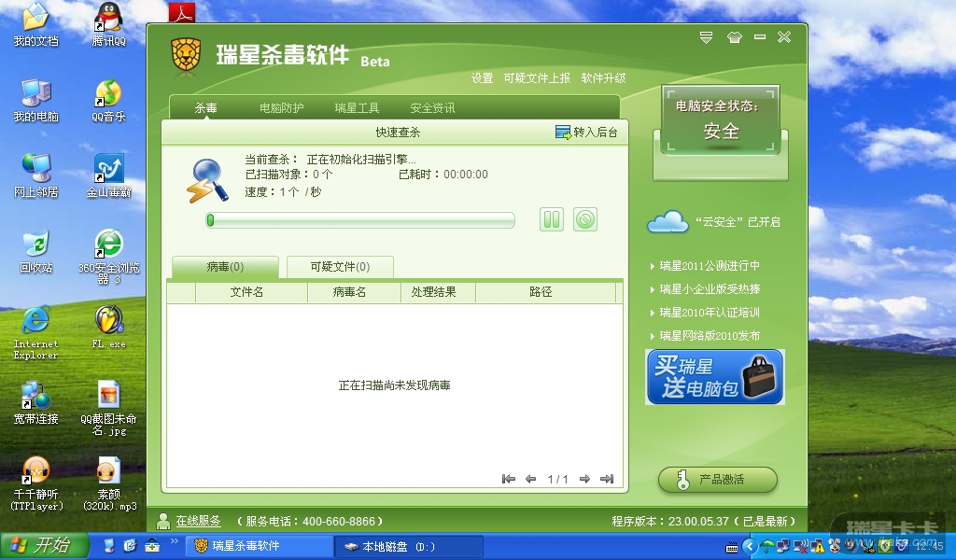Open 我的电脑 desktop icon
This screenshot has width=956, height=560.
[x=36, y=101]
